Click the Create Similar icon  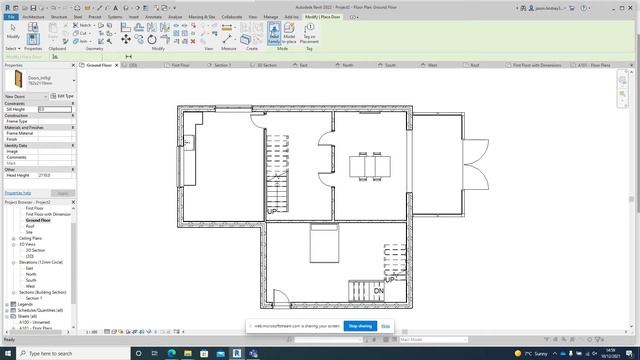coord(245,39)
